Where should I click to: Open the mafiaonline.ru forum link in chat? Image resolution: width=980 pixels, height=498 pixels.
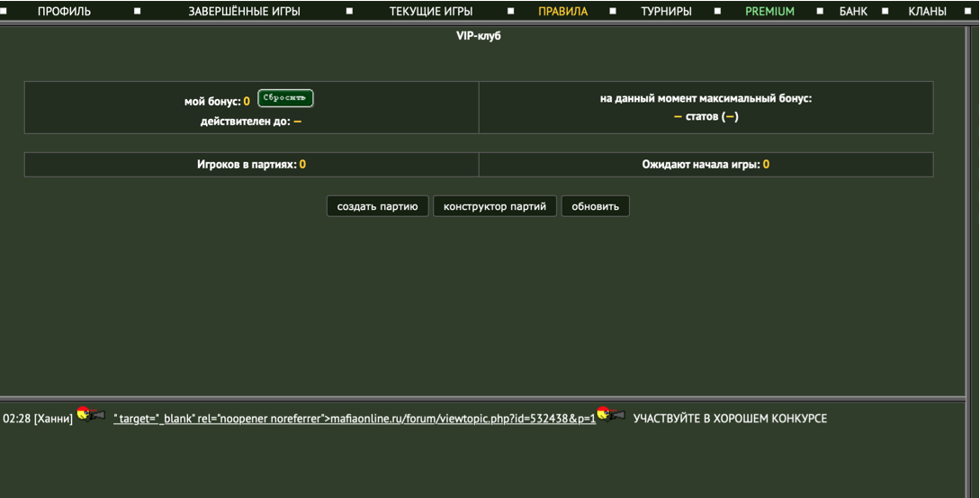(355, 419)
